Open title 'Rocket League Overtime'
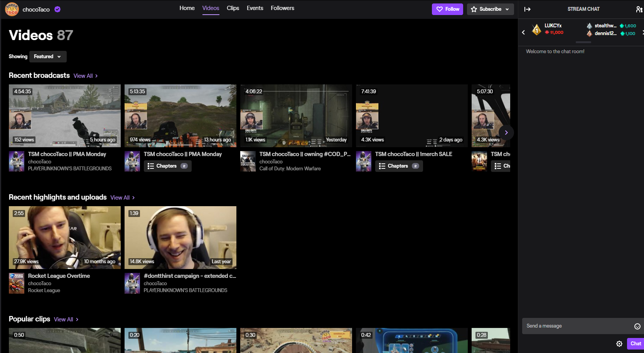The height and width of the screenshot is (353, 644). click(59, 276)
